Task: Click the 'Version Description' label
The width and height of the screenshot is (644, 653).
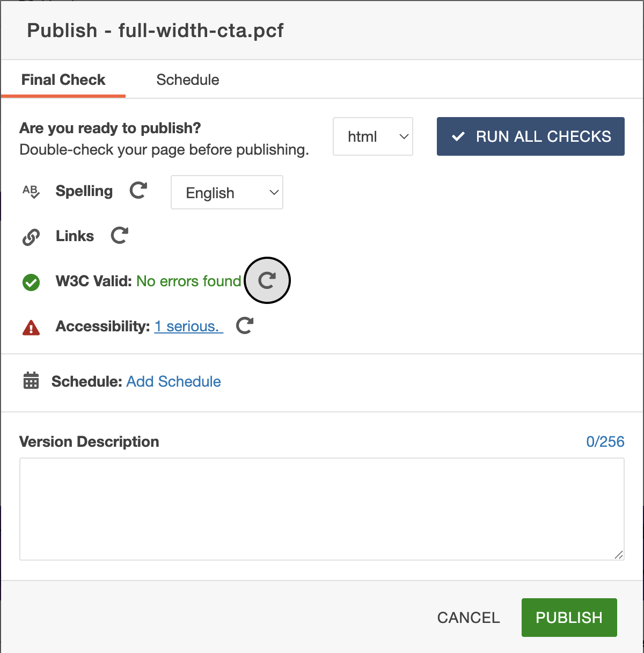Action: coord(89,441)
